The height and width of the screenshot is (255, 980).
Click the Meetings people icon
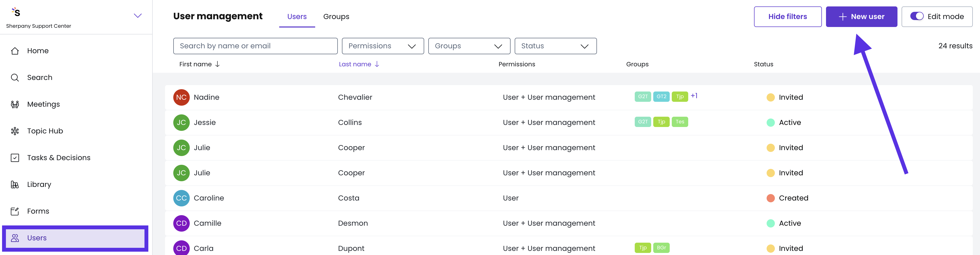[15, 104]
